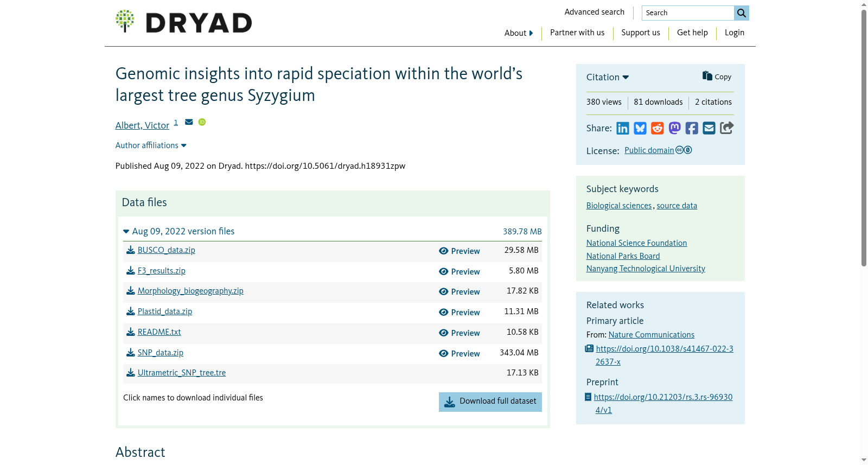Download the BUSCO_data.zip file link
The height and width of the screenshot is (465, 868).
point(166,250)
